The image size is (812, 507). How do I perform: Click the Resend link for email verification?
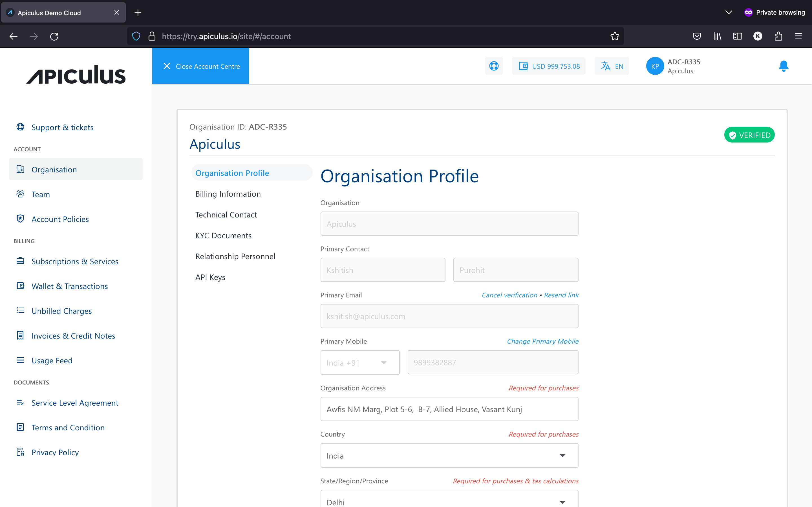click(x=560, y=294)
